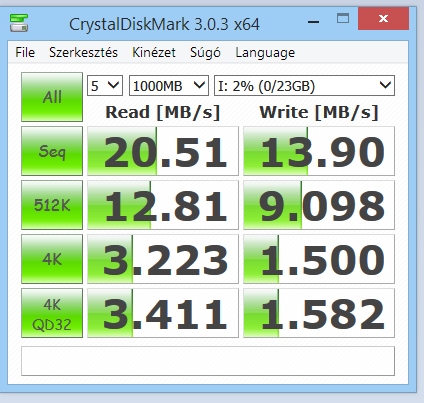Click the 4K read result 3.223
Viewport: 424px width, 403px height.
click(x=163, y=259)
